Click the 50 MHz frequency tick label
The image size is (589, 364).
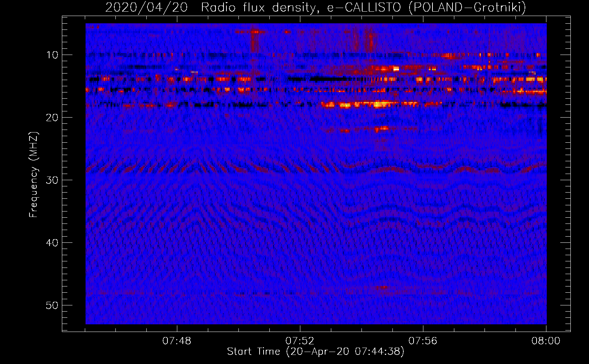[x=52, y=305]
